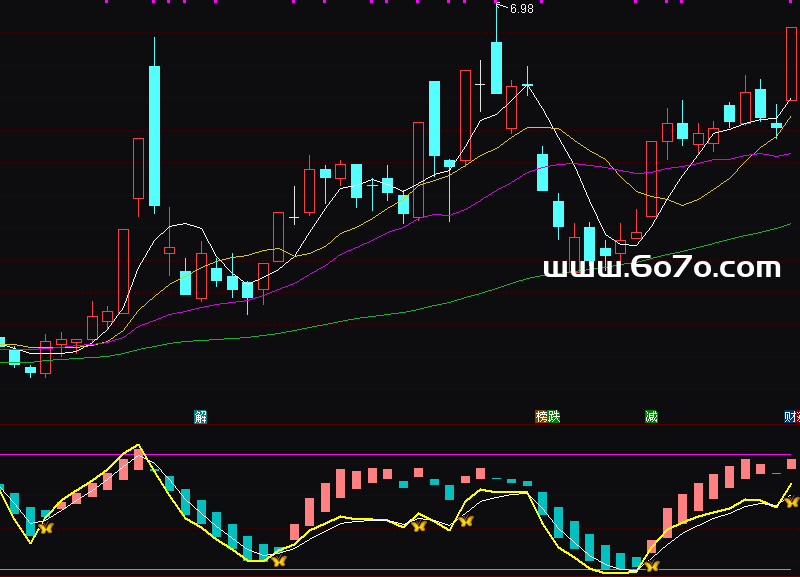Image resolution: width=800 pixels, height=577 pixels.
Task: Select the thick yellow indicator curve peak
Action: click(x=138, y=447)
